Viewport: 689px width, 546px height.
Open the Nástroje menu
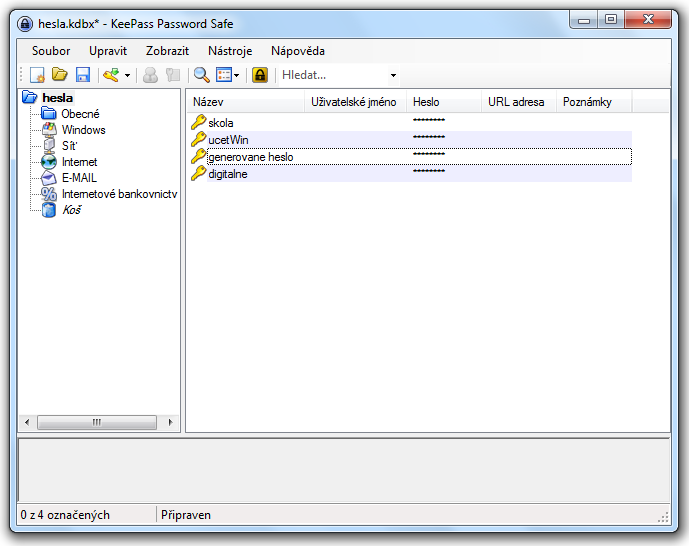click(230, 51)
